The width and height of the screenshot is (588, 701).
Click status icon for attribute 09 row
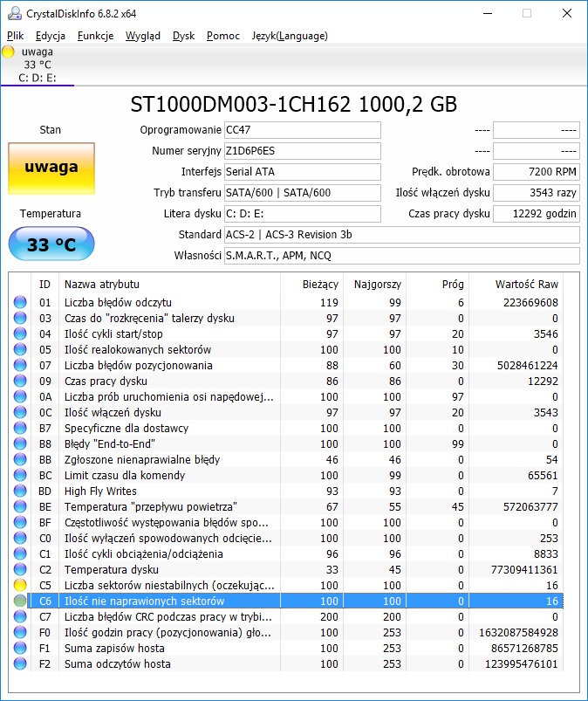[20, 381]
